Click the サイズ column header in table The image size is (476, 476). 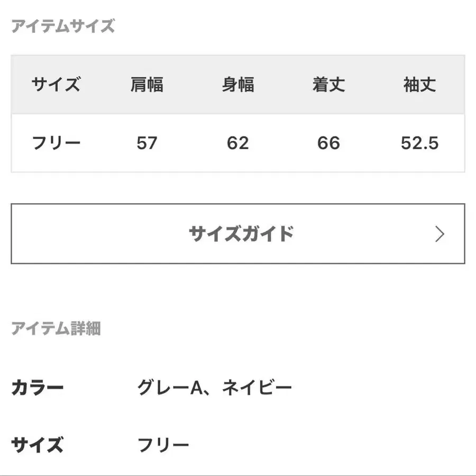[56, 85]
